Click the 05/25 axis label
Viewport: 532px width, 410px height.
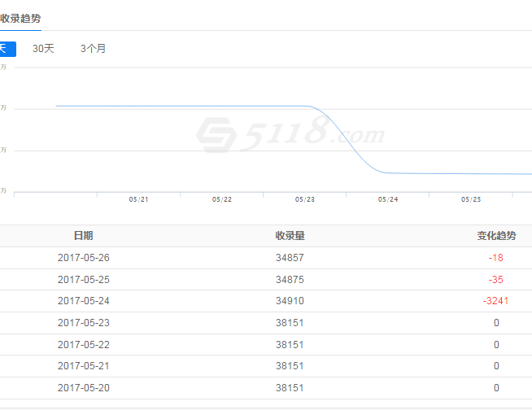[x=471, y=199]
